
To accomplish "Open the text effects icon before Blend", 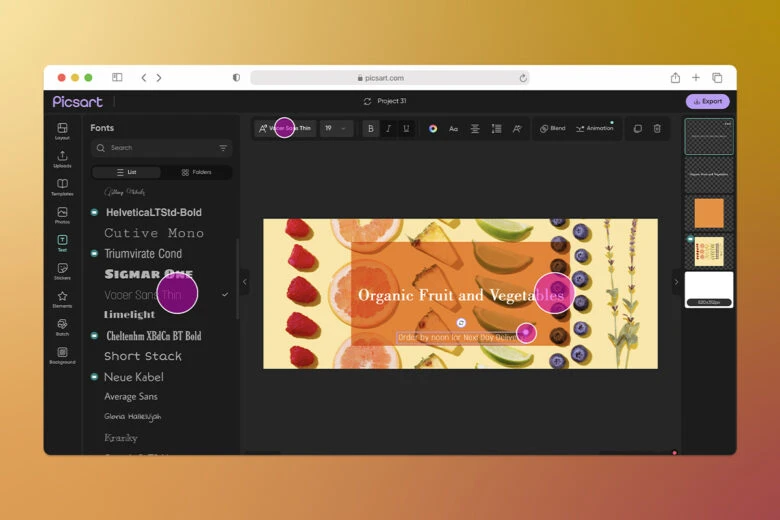I will tap(517, 129).
